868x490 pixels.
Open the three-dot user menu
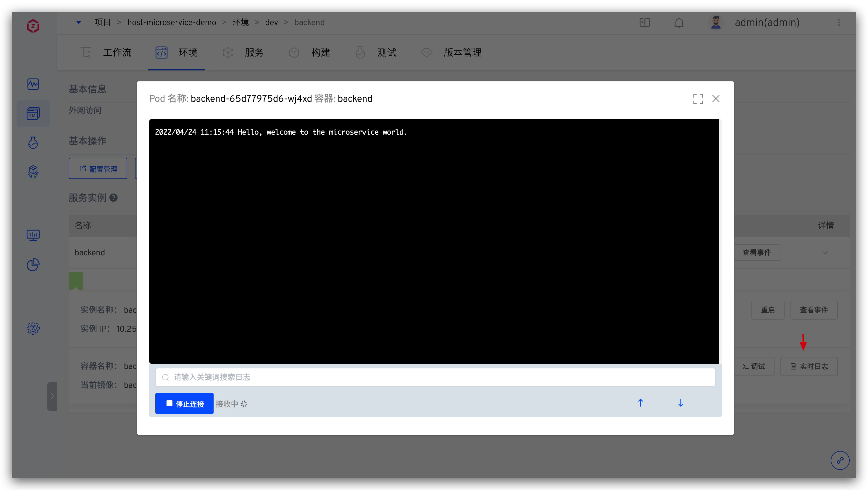[839, 22]
